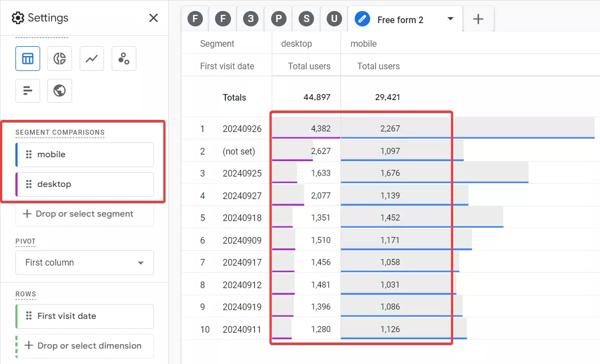Click the pencil edit icon on Free form 2
Screen dimensions: 600x364
362,19
